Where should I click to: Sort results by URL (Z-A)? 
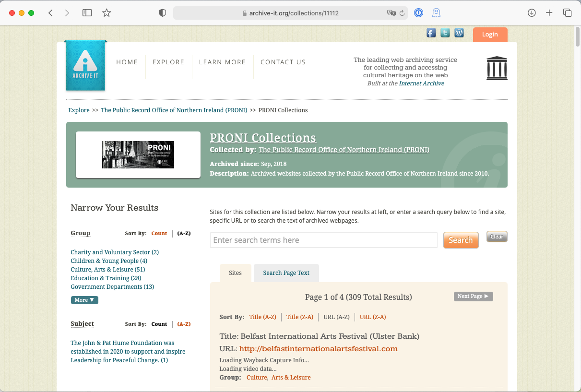pos(373,317)
